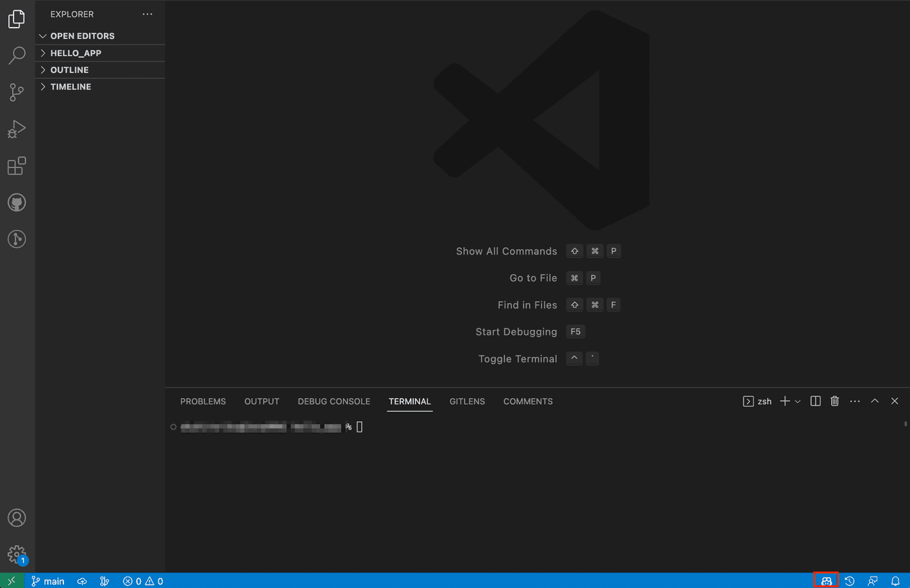Open the Search view icon
The width and height of the screenshot is (910, 588).
17,55
